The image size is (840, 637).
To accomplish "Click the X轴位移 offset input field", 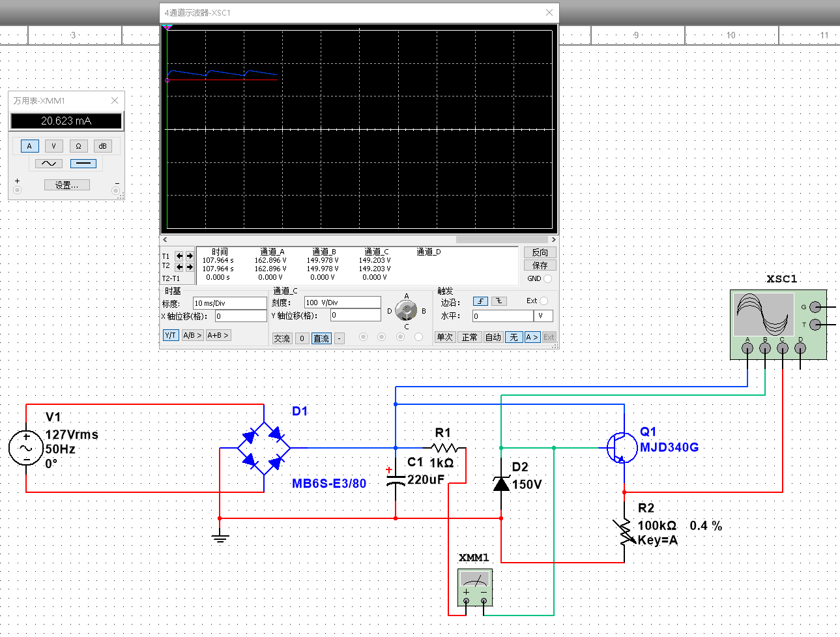I will (x=240, y=316).
